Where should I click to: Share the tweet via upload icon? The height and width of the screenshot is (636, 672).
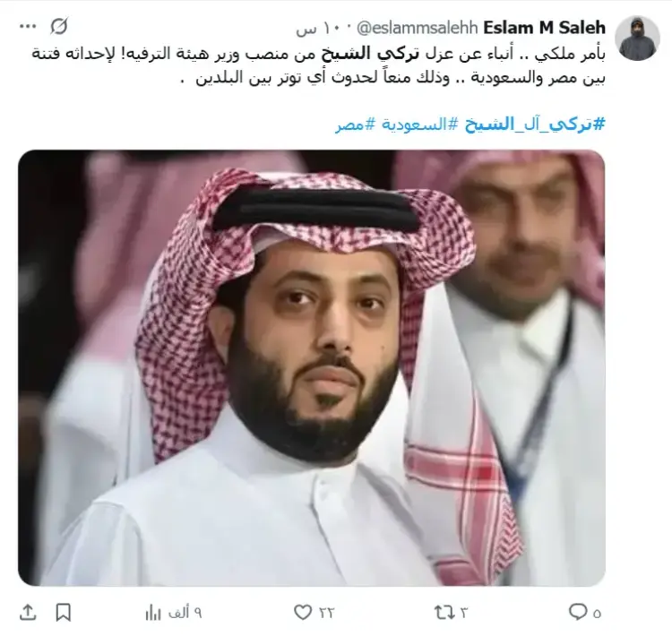(x=28, y=613)
